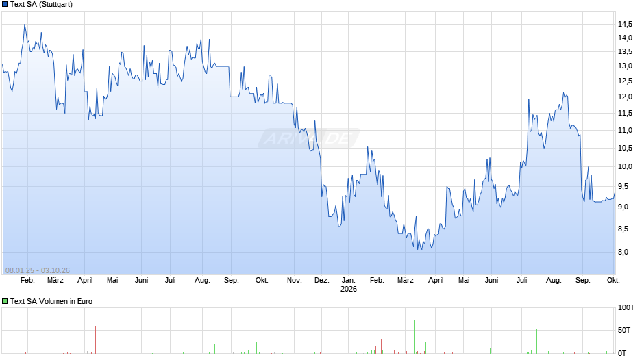644x360 pixels.
Task: Click the chart title Text SA (Stuttgart)
Action: pyautogui.click(x=41, y=5)
